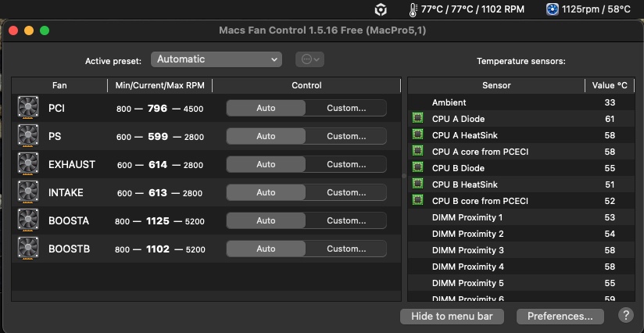644x333 pixels.
Task: Click the 1125 RPM value for BOOSTA
Action: click(158, 221)
